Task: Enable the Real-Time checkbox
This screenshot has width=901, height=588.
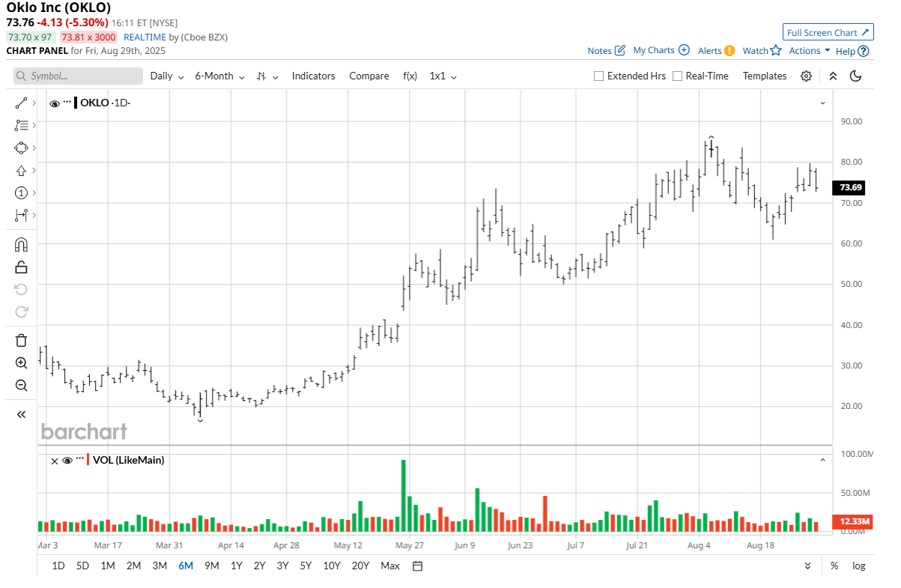Action: click(677, 76)
